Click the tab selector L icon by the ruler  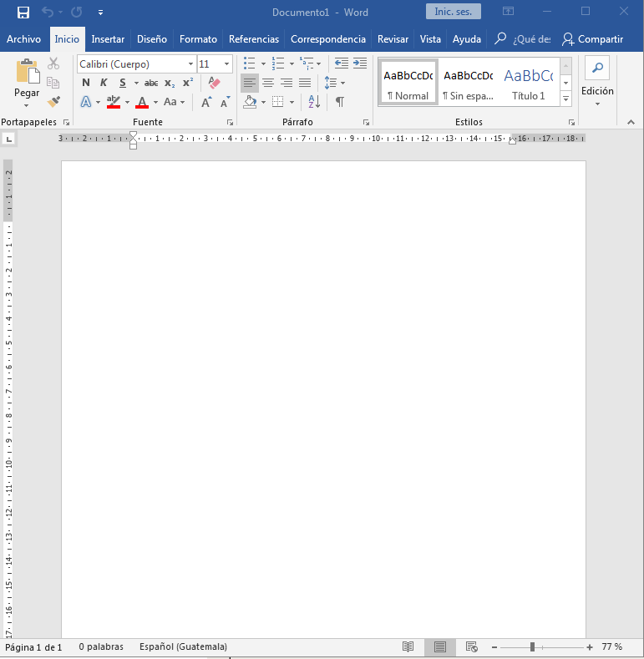click(9, 139)
